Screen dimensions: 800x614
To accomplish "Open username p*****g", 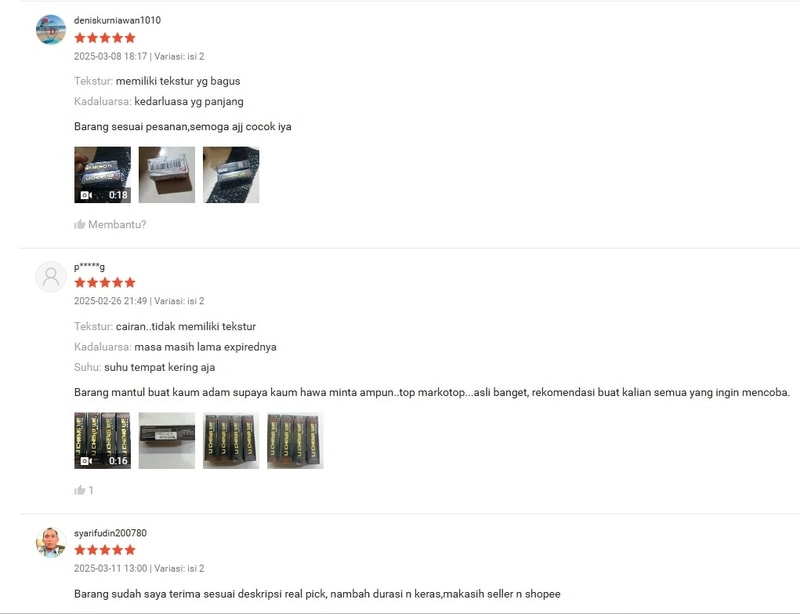I will pos(89,266).
